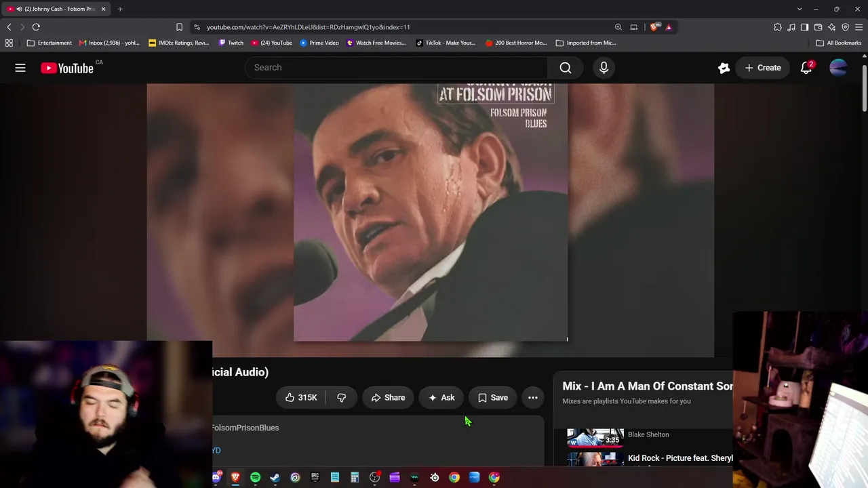Open the Brave main menu
This screenshot has width=868, height=488.
point(859,27)
